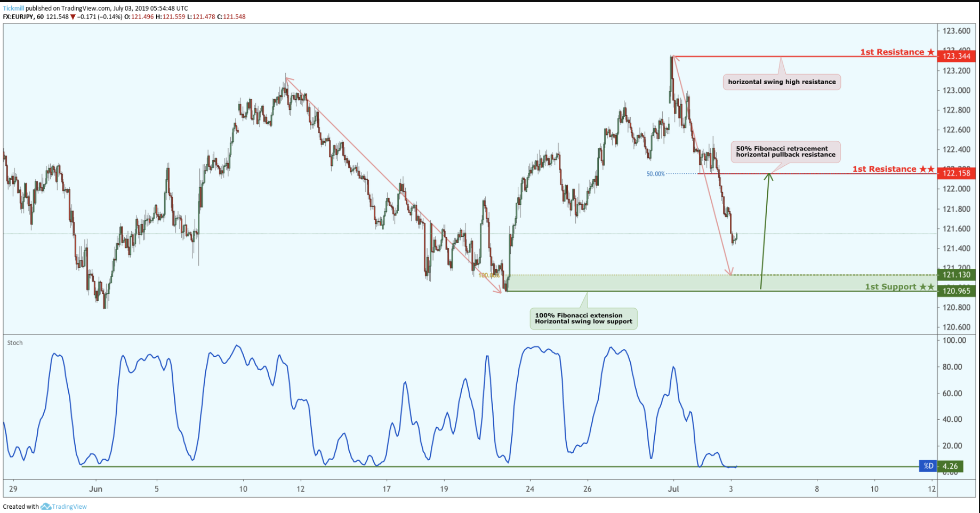Click the Tickmill author link
The height and width of the screenshot is (513, 980).
13,8
